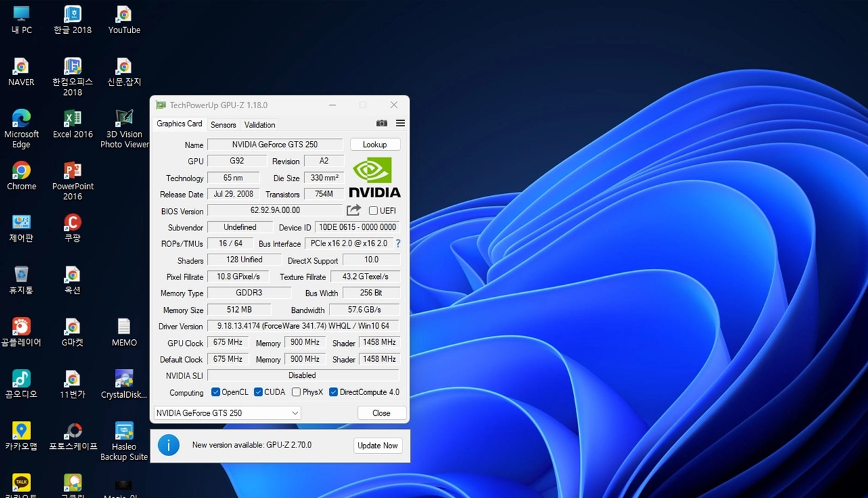
Task: Open PowerPoint 2016 desktop shortcut
Action: pos(72,181)
